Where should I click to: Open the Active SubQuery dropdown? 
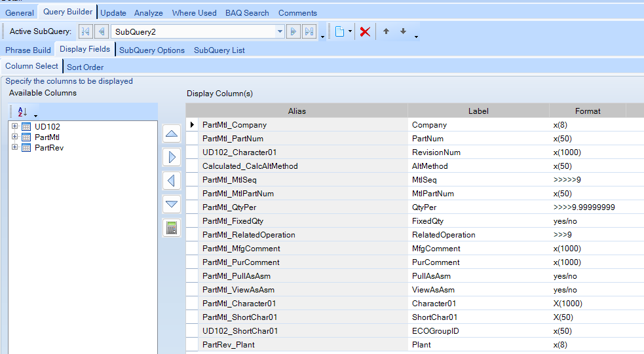[x=280, y=31]
